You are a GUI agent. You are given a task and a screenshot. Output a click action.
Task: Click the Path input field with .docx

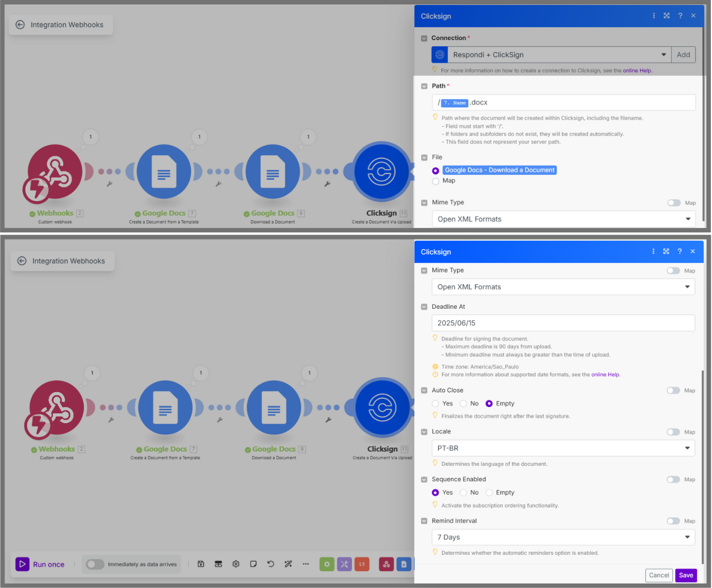pos(564,102)
